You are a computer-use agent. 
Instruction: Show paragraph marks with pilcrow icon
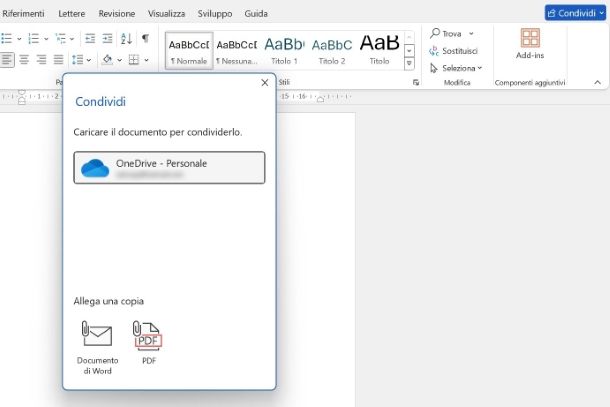coord(146,38)
